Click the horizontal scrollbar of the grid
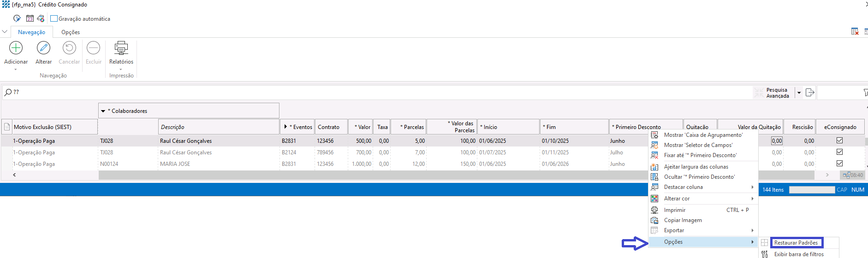The height and width of the screenshot is (258, 868). click(369, 175)
